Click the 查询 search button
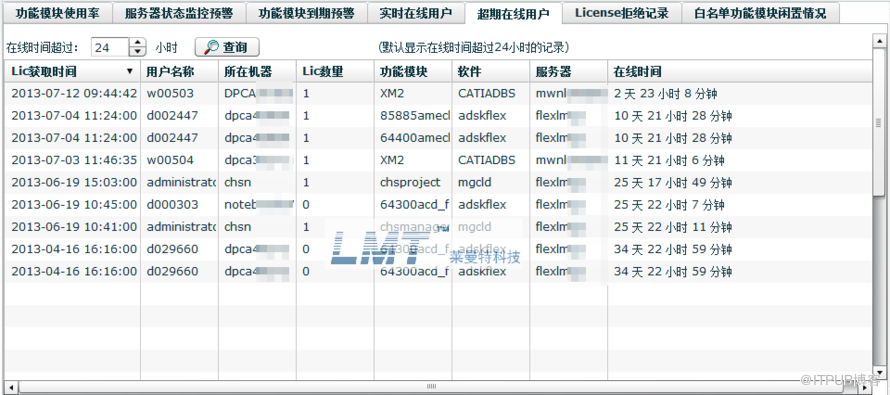The image size is (890, 395). point(227,47)
